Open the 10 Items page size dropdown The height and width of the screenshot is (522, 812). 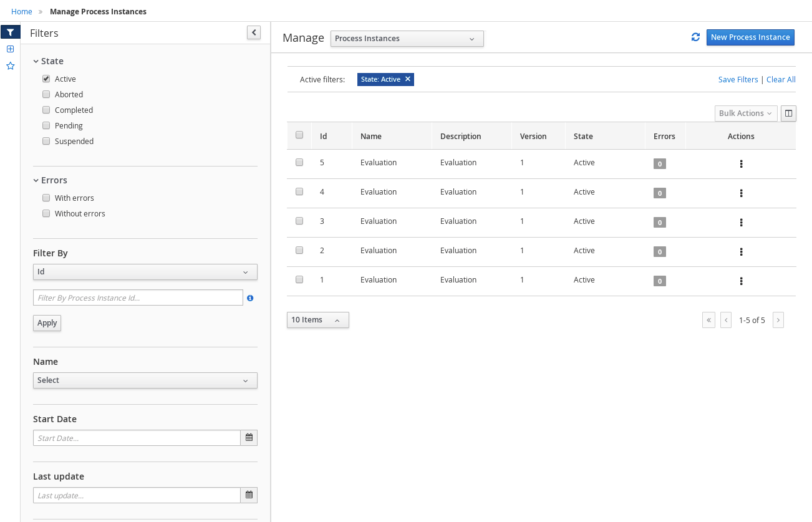[x=317, y=320]
